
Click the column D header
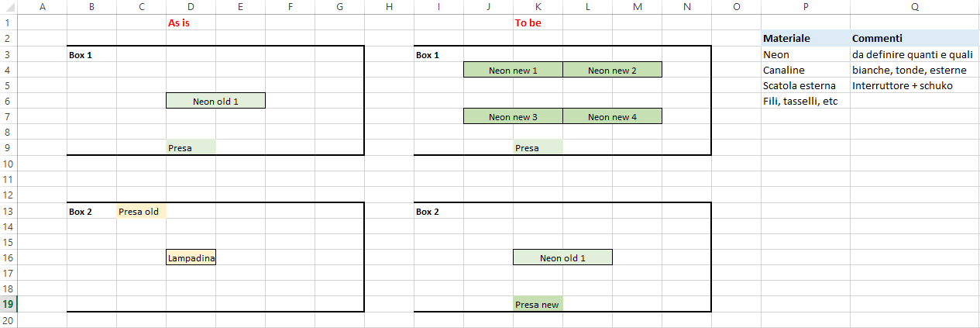[x=191, y=7]
